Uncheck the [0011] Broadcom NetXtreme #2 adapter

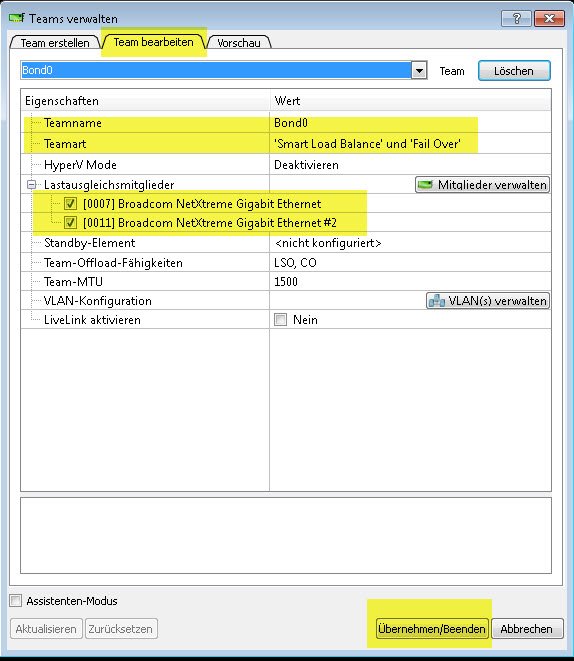[70, 223]
